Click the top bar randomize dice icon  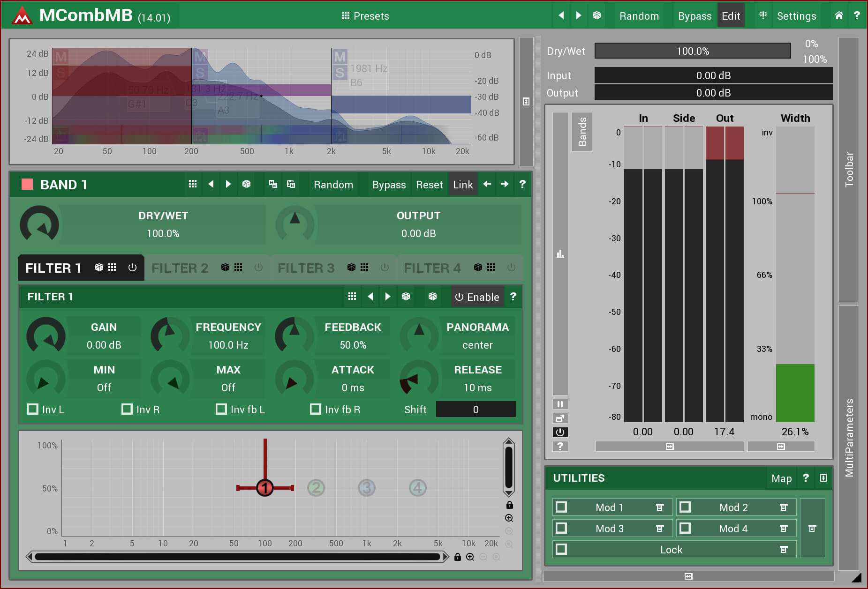(x=596, y=15)
